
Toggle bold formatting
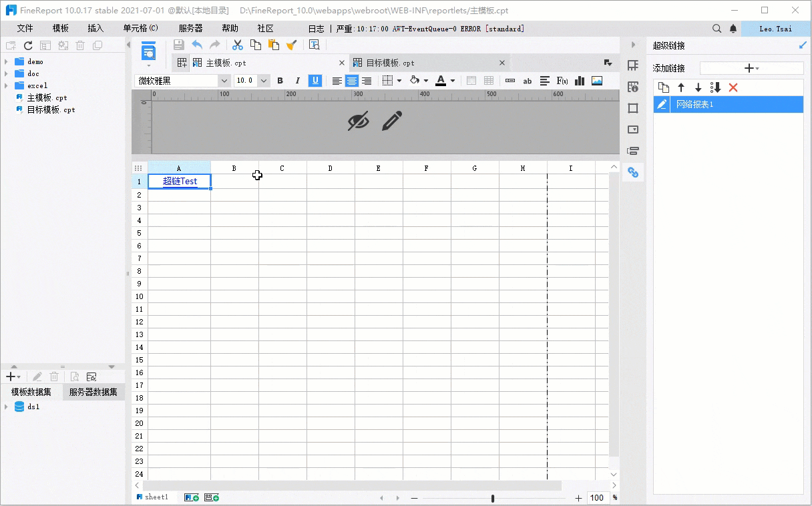point(280,81)
